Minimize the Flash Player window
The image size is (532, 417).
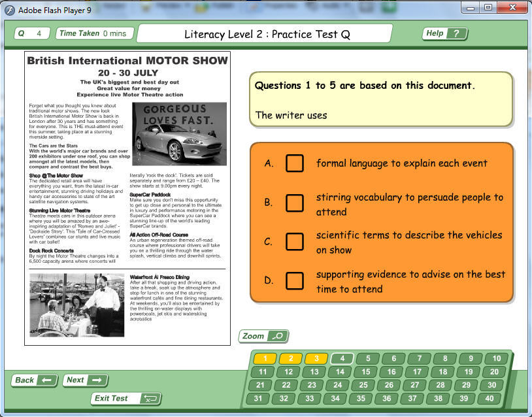(x=471, y=7)
